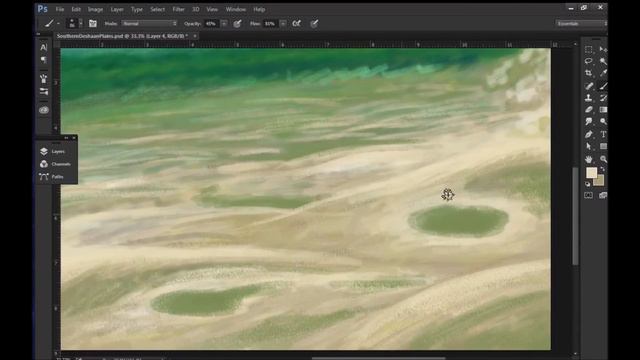Select the Hand tool
The width and height of the screenshot is (640, 360).
pyautogui.click(x=589, y=159)
